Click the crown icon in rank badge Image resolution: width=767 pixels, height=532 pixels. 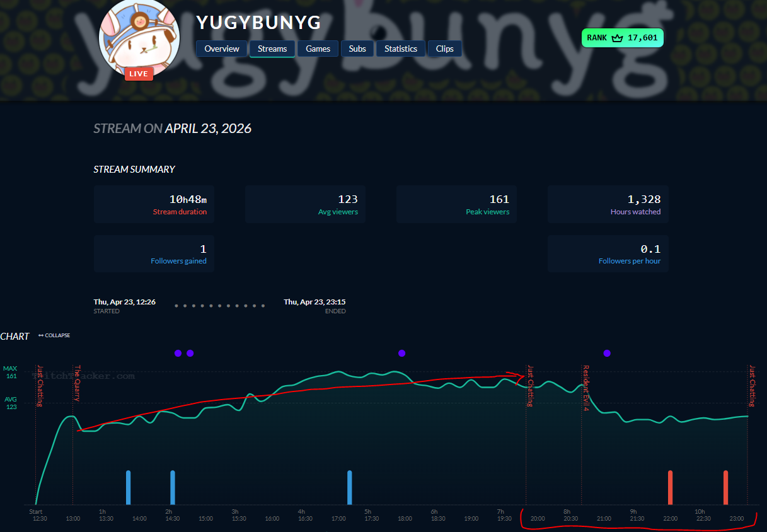[x=618, y=38]
